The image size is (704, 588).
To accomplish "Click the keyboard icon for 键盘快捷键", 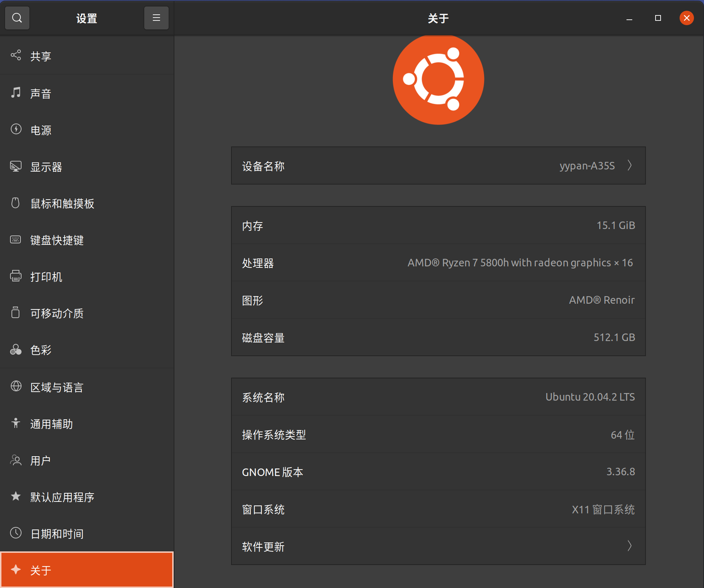I will click(x=15, y=239).
